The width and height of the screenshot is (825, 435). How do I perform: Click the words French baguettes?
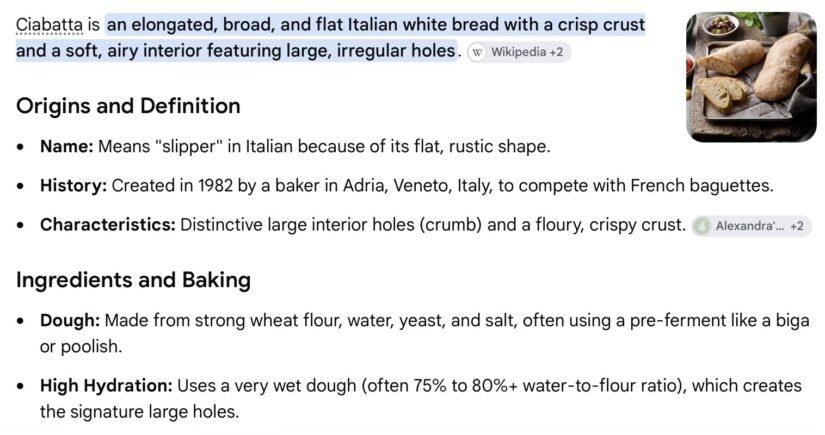[700, 186]
